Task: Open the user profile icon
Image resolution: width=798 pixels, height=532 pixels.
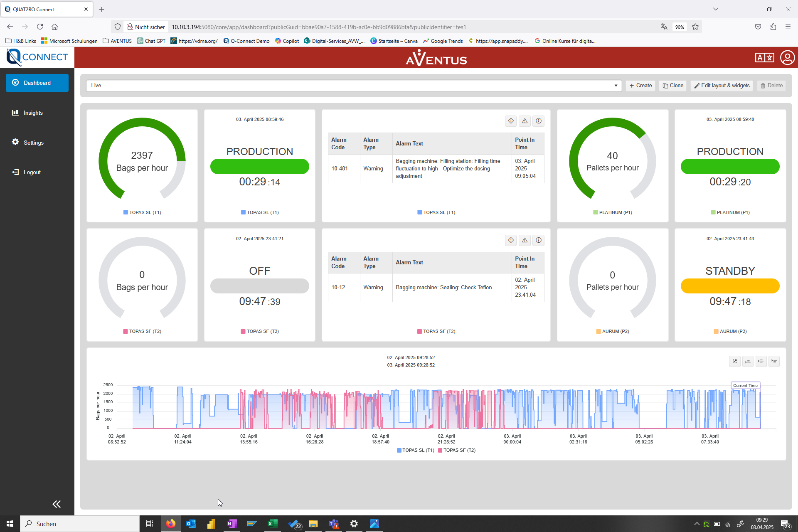Action: click(x=787, y=58)
